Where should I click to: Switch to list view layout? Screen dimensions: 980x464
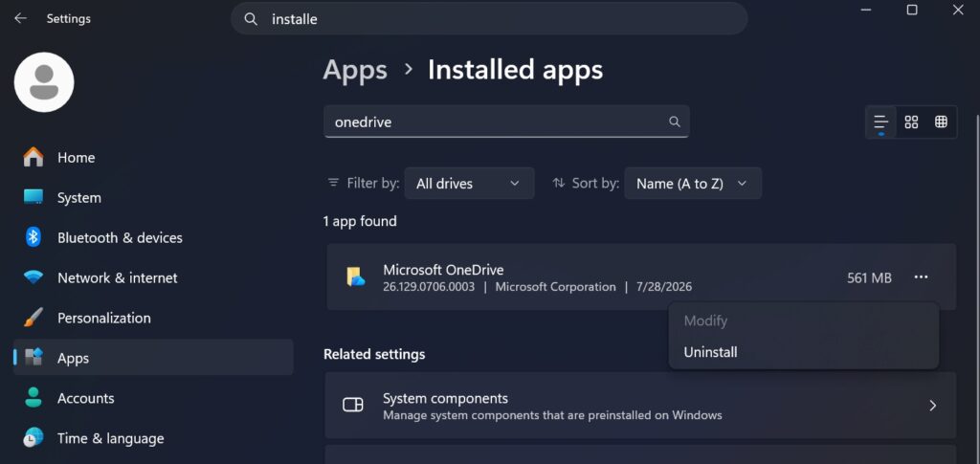point(881,122)
